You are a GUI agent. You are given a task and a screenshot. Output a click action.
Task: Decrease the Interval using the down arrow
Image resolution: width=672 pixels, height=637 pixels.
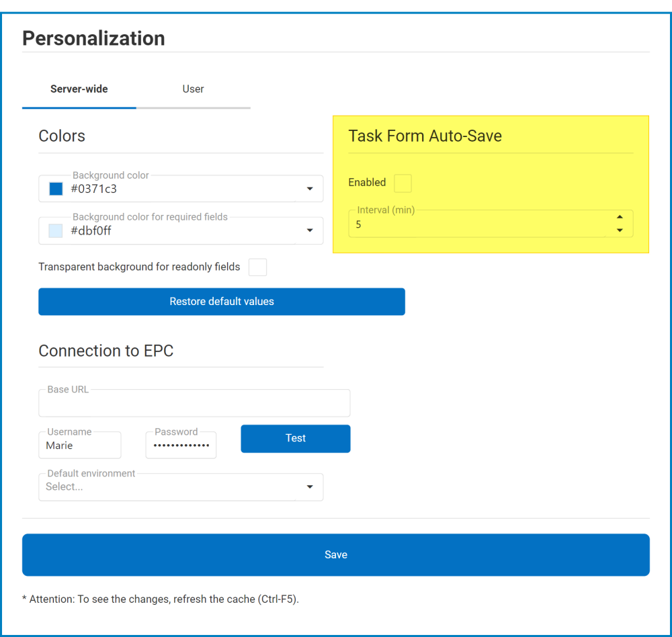(620, 229)
